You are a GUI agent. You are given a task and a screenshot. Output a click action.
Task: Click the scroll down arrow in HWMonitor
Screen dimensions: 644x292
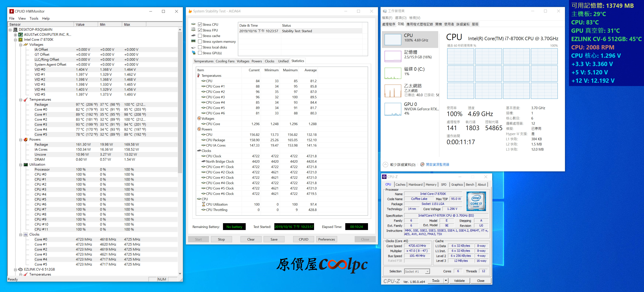(x=180, y=273)
